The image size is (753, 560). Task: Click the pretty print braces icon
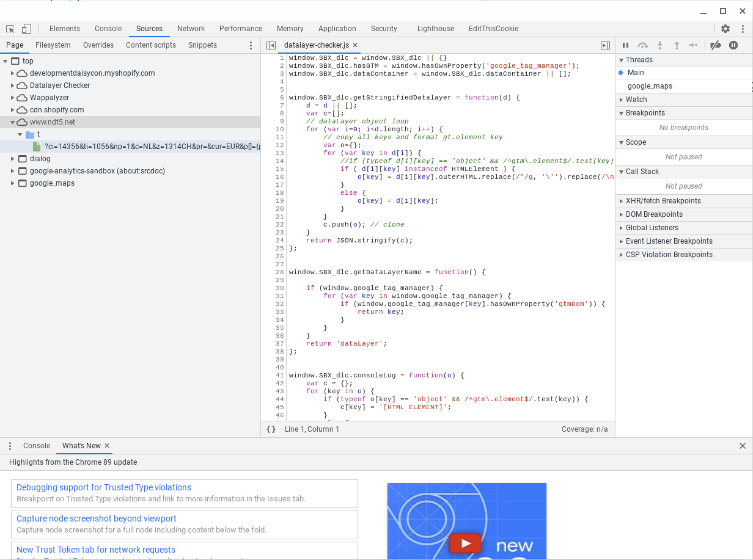(x=271, y=429)
